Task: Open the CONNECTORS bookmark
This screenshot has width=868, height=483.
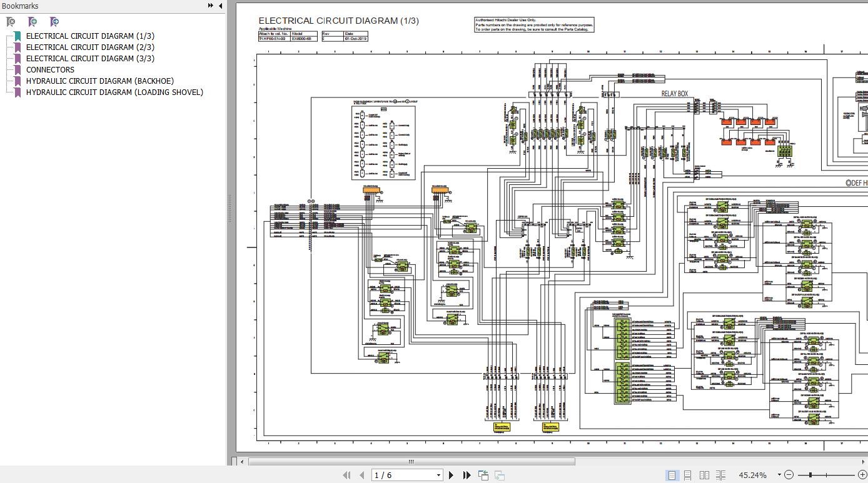Action: click(50, 69)
